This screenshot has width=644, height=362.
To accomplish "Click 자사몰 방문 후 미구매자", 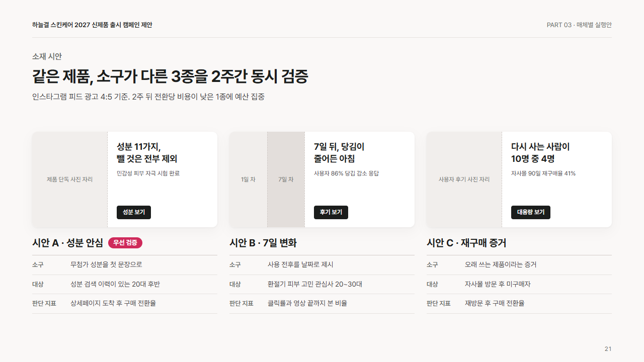I will point(498,284).
